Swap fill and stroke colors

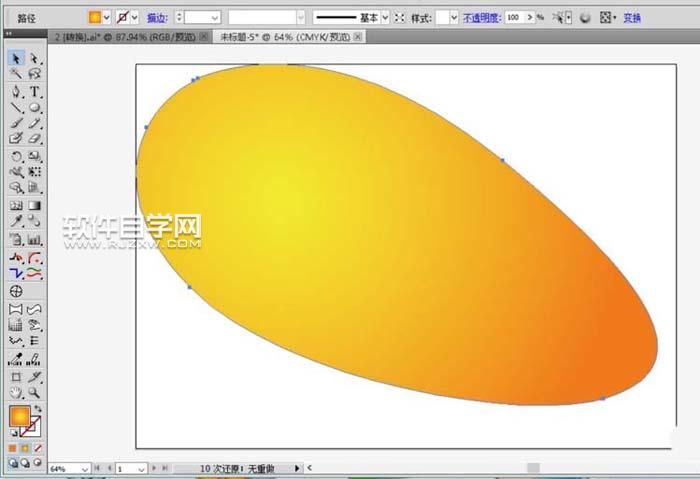pos(38,409)
